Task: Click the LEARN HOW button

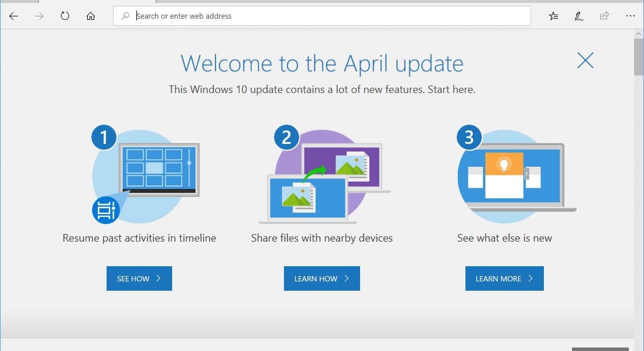Action: click(x=322, y=278)
